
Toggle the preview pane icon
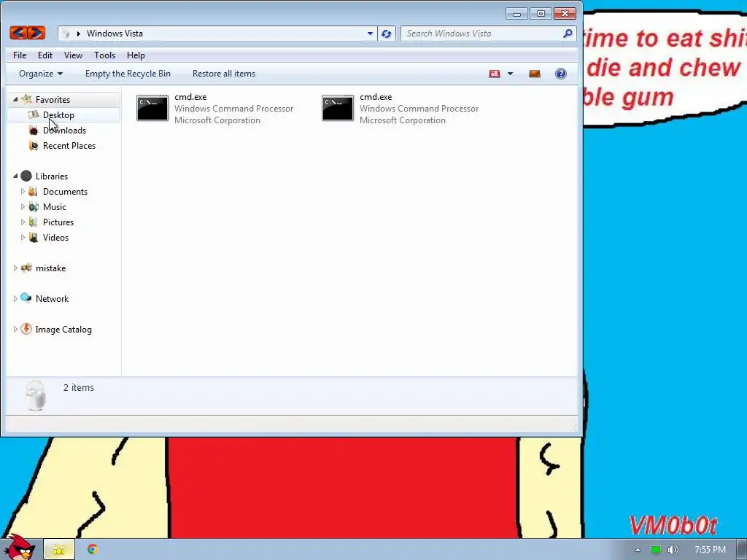(x=535, y=74)
